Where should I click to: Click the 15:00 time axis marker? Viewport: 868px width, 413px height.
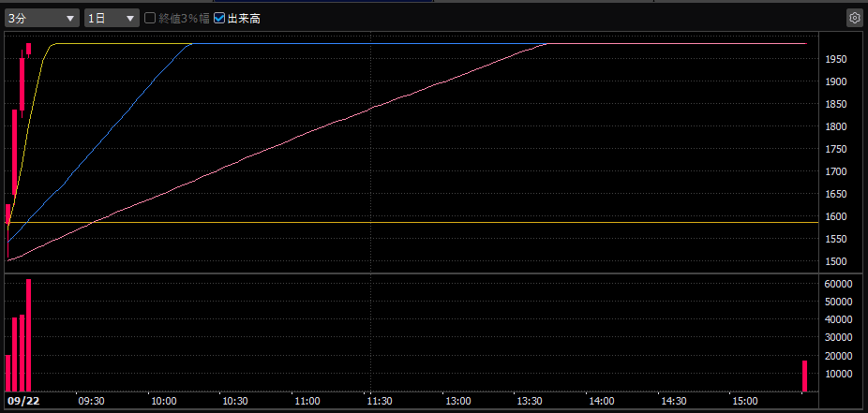pyautogui.click(x=744, y=401)
